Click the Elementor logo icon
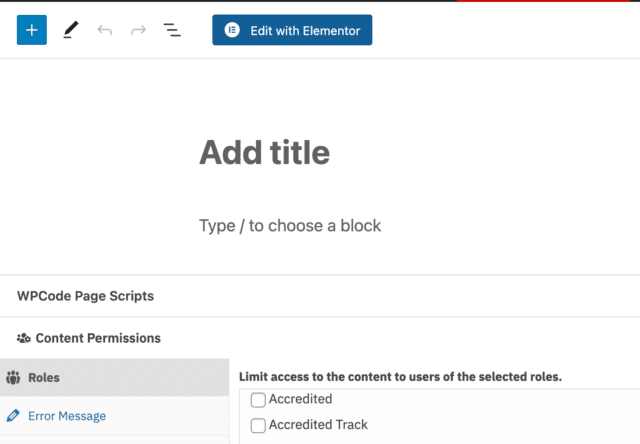Viewport: 640px width, 444px height. coord(232,30)
